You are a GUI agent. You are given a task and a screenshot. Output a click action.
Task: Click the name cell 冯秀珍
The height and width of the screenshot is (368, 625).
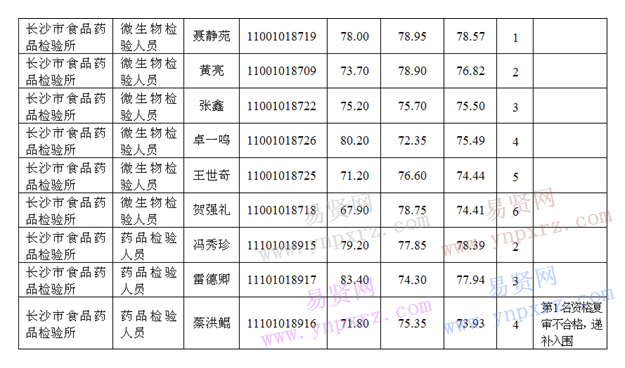tap(211, 245)
